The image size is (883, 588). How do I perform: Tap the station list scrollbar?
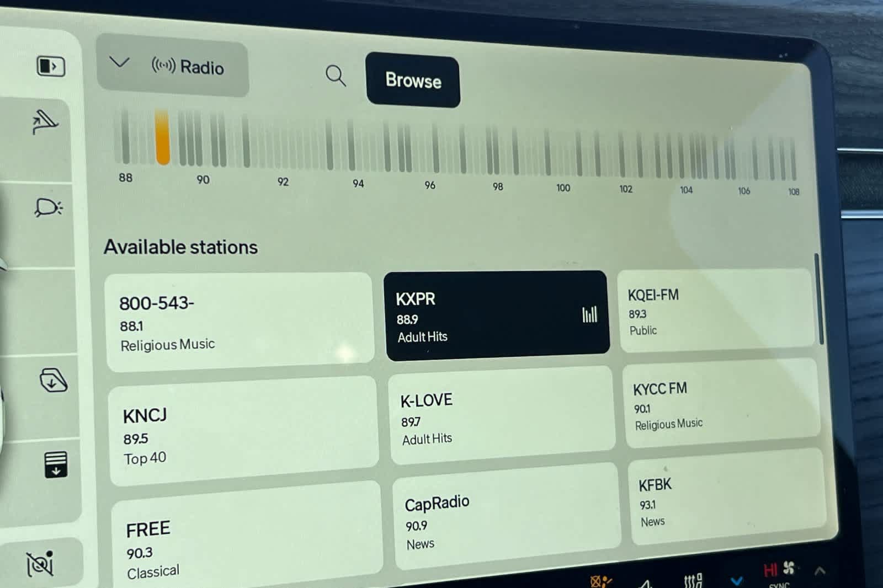(818, 299)
